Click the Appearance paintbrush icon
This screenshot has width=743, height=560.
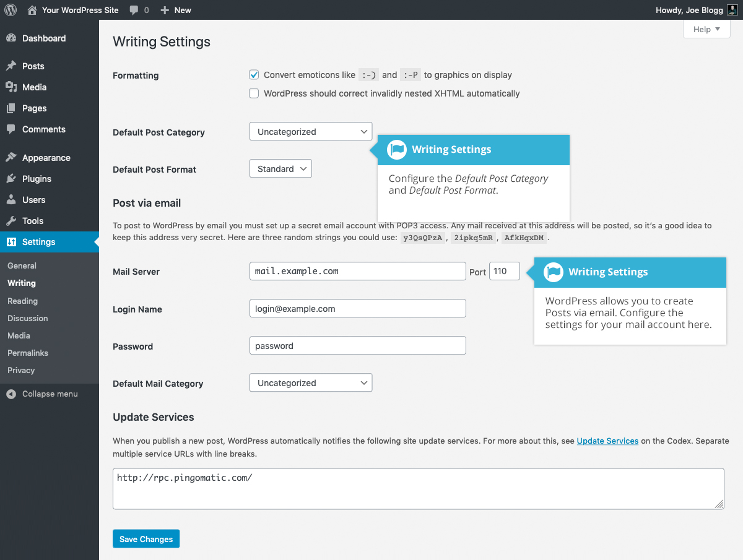coord(11,158)
